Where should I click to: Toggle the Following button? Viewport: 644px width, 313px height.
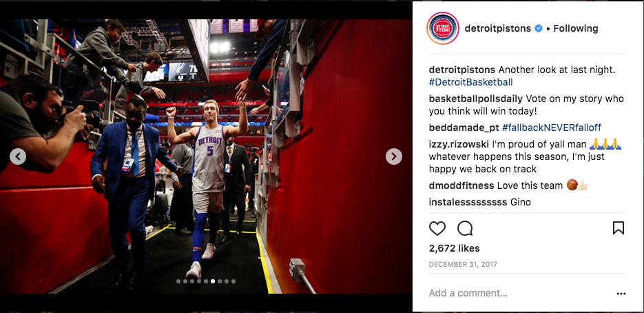(x=575, y=28)
